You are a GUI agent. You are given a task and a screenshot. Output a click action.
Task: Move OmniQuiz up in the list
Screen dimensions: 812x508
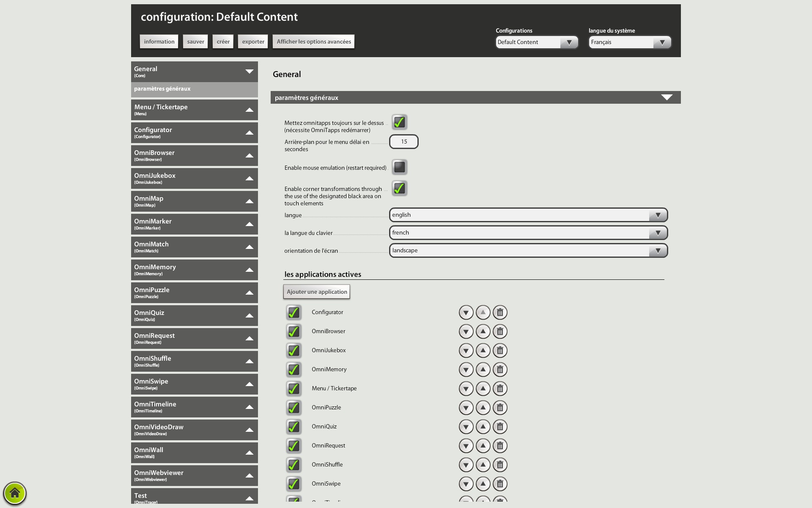tap(483, 427)
